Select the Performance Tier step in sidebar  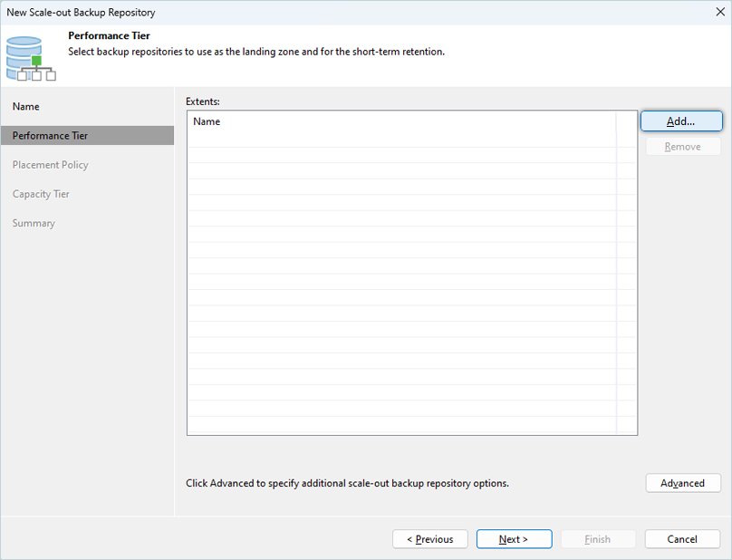point(51,136)
